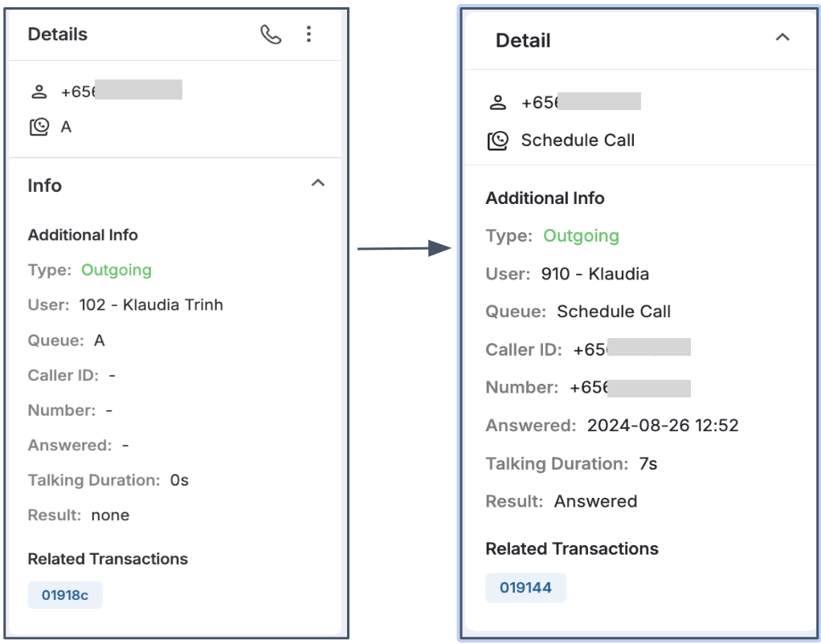Click the Info section header

coord(44,185)
